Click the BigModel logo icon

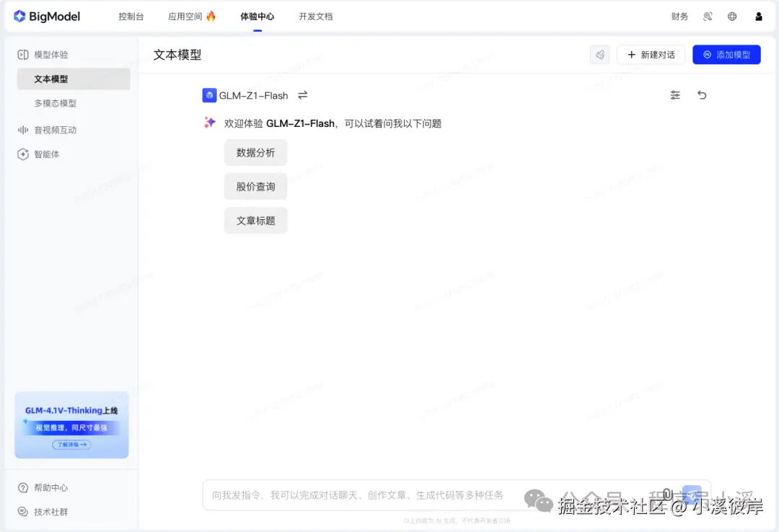point(19,16)
